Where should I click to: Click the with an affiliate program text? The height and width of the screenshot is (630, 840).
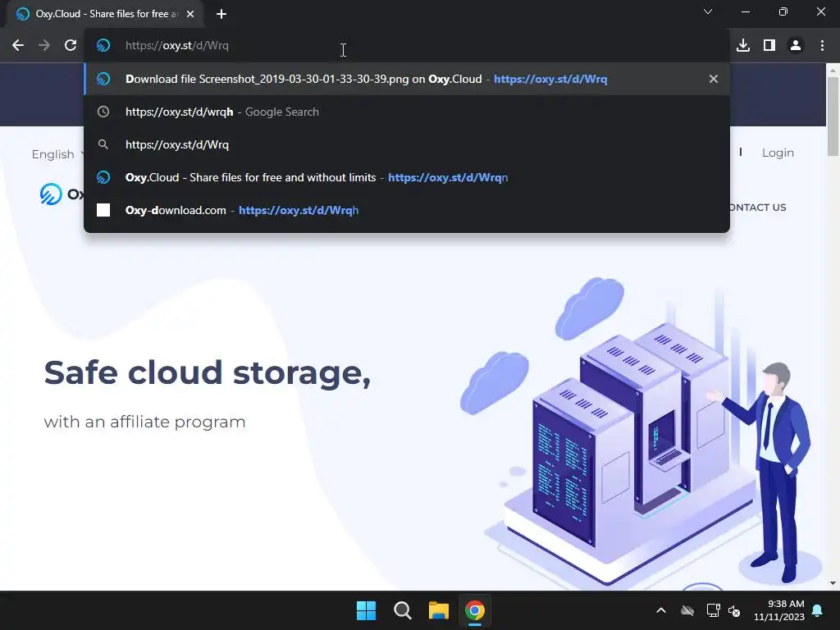144,422
